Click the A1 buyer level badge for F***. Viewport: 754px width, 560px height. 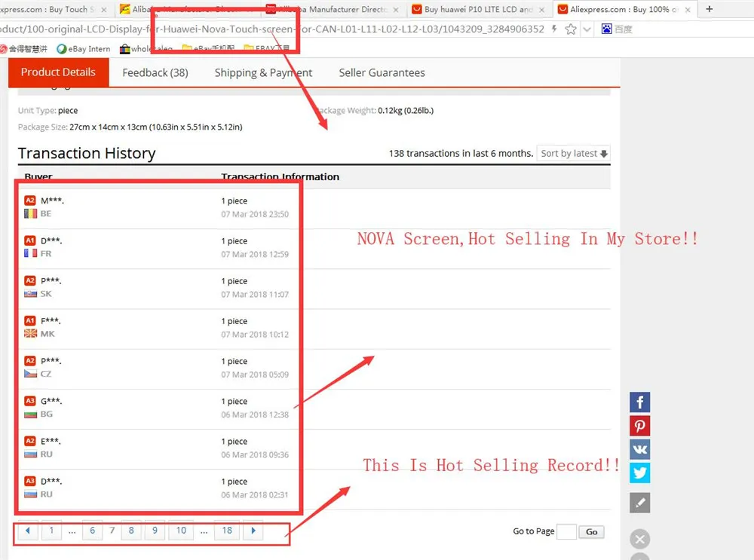(30, 320)
